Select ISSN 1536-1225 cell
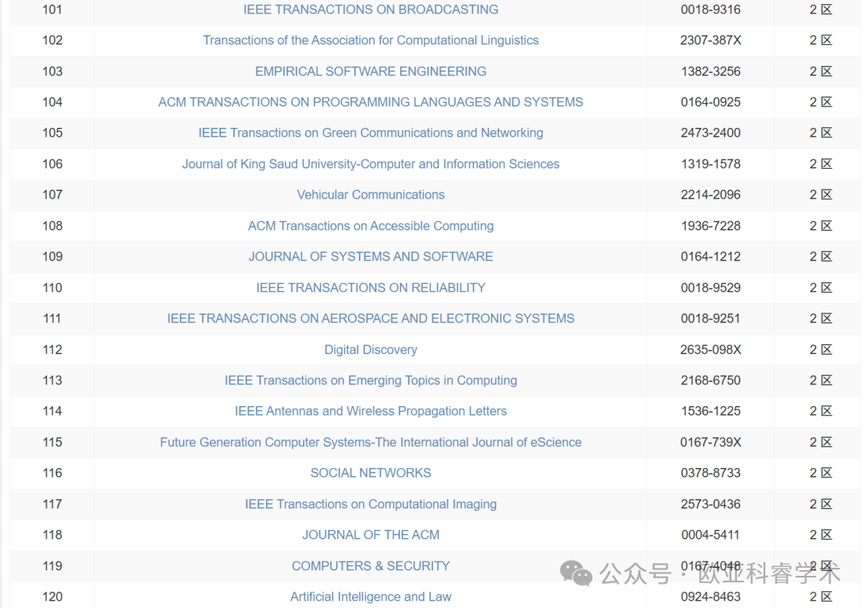Image resolution: width=868 pixels, height=608 pixels. pyautogui.click(x=710, y=411)
